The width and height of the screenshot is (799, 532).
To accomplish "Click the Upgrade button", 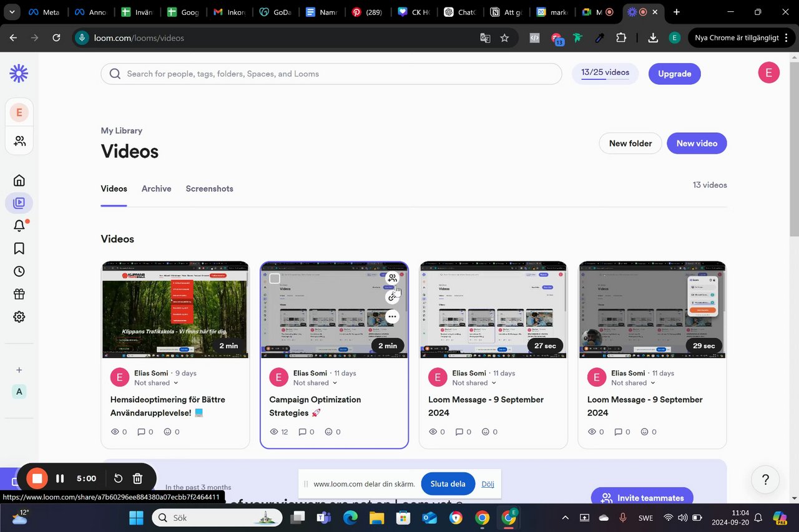I will [x=674, y=74].
